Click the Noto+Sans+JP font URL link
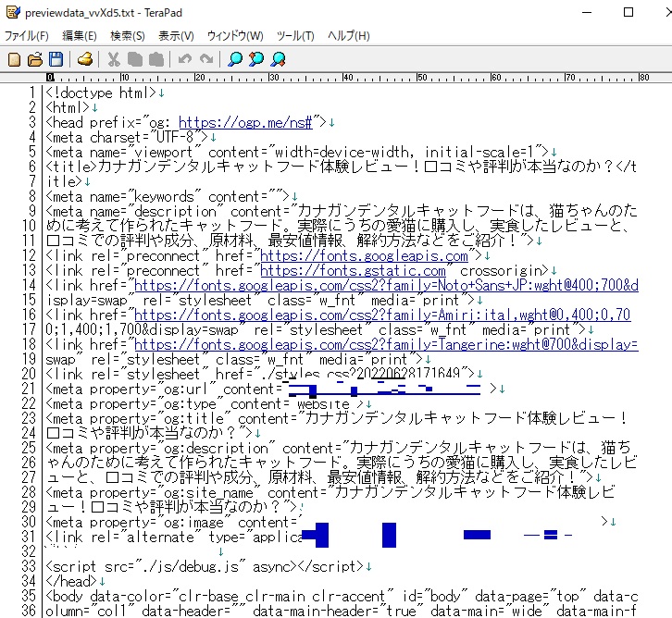This screenshot has width=672, height=618. tap(386, 286)
